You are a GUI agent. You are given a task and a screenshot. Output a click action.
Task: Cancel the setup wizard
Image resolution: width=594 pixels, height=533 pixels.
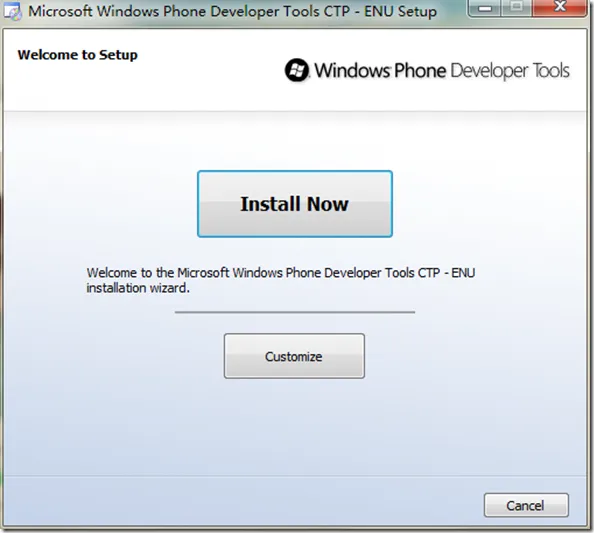coord(526,505)
